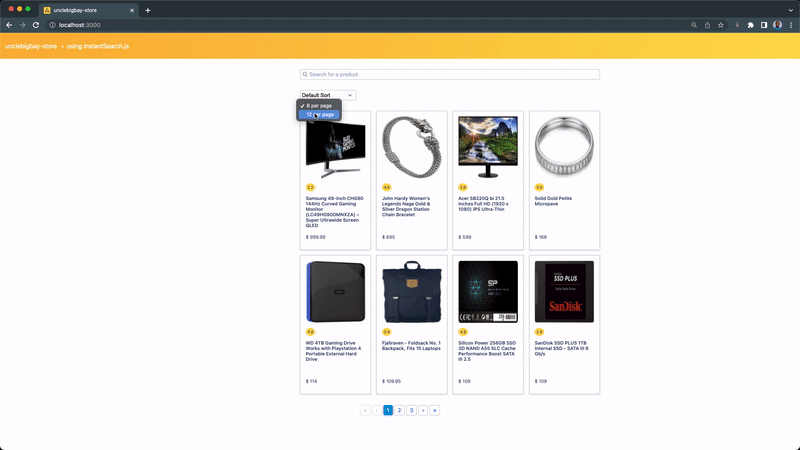Open the WD 4TB Gaming Drive image
The height and width of the screenshot is (450, 800).
(x=335, y=292)
